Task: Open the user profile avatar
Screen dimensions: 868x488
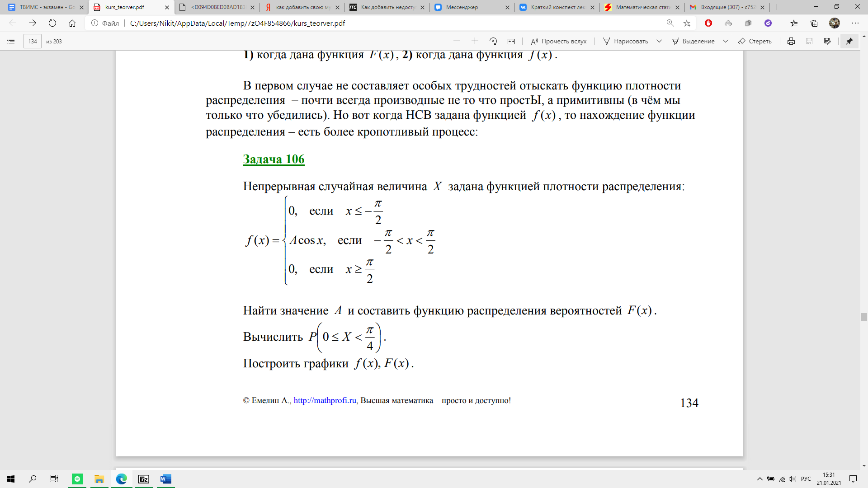Action: pos(835,23)
